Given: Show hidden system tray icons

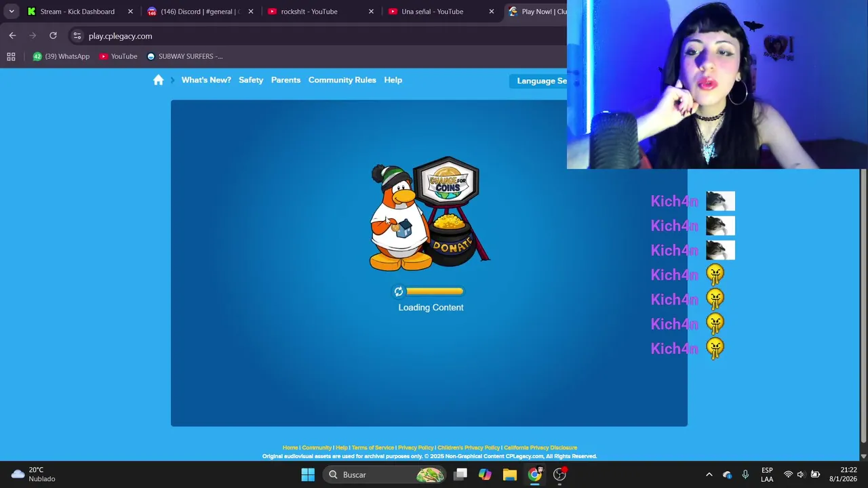Looking at the screenshot, I should pos(709,474).
